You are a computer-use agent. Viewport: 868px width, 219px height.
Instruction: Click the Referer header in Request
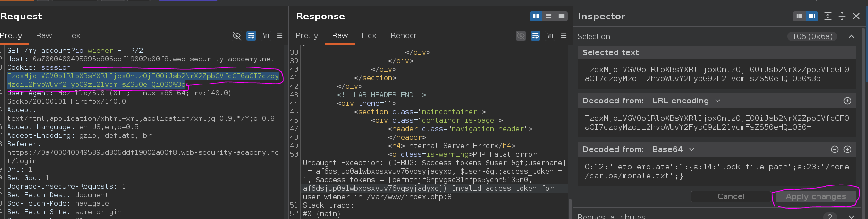tap(143, 152)
